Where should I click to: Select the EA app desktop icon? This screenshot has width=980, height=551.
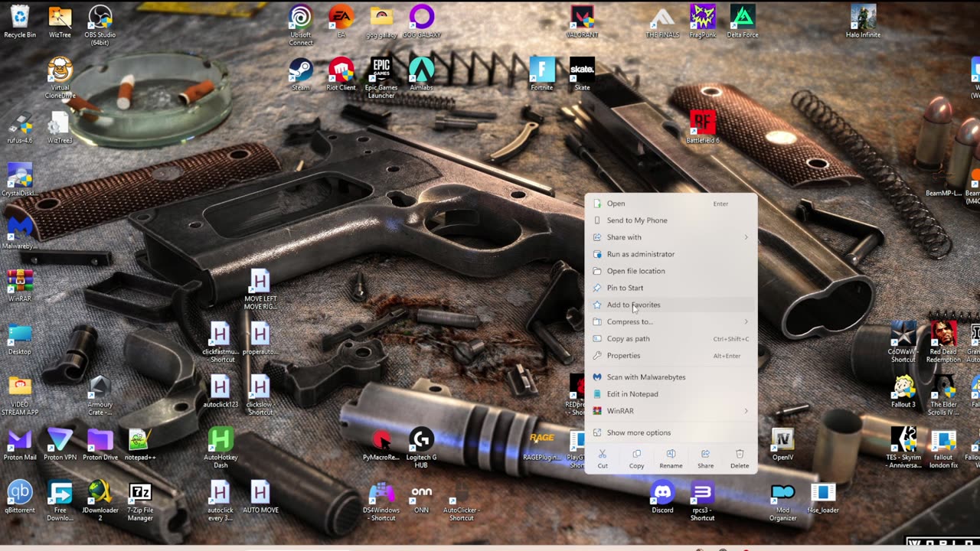coord(341,21)
